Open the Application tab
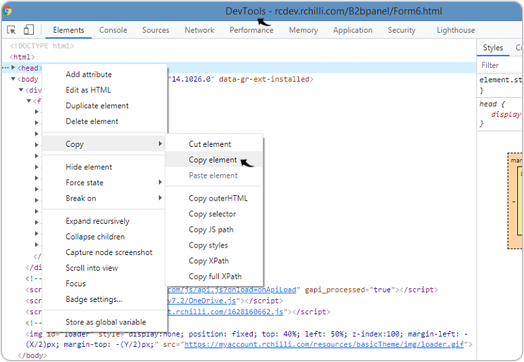The width and height of the screenshot is (524, 362). [353, 30]
